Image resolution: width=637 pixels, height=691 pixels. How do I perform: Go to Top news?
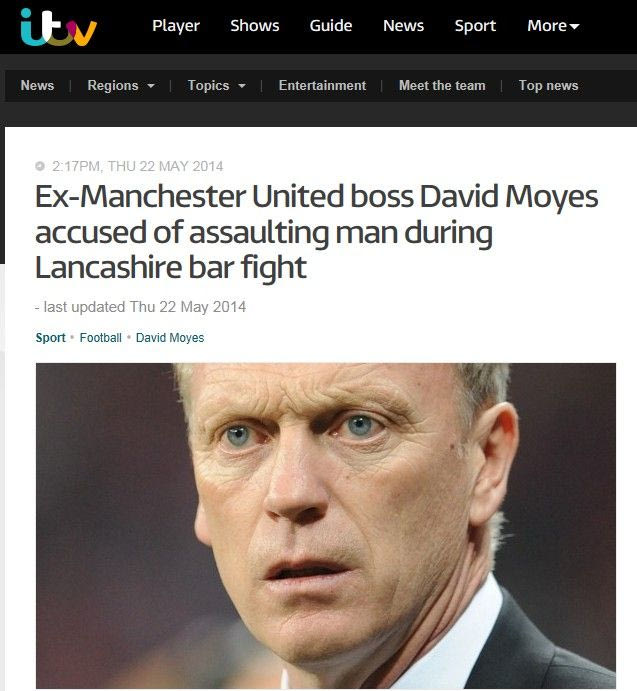pos(548,85)
